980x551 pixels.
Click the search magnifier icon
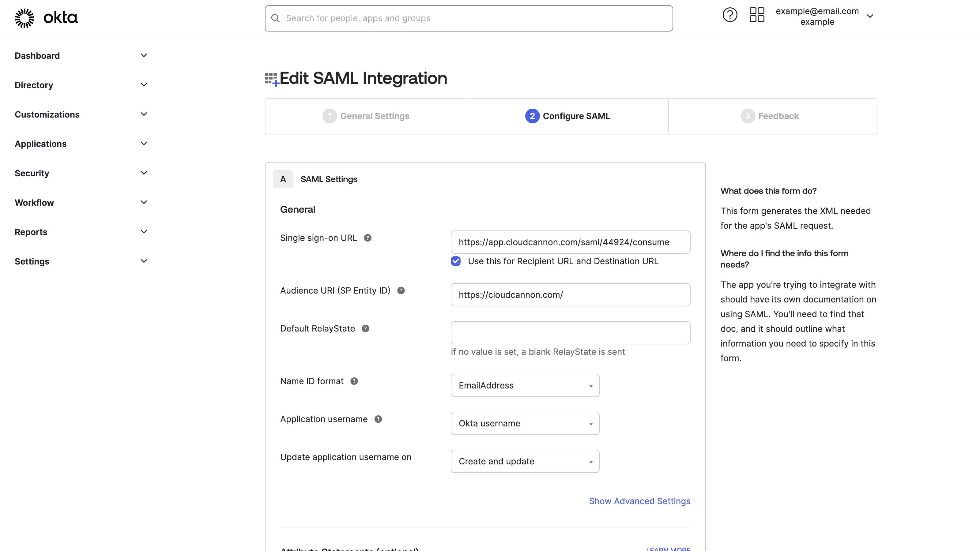(x=275, y=18)
